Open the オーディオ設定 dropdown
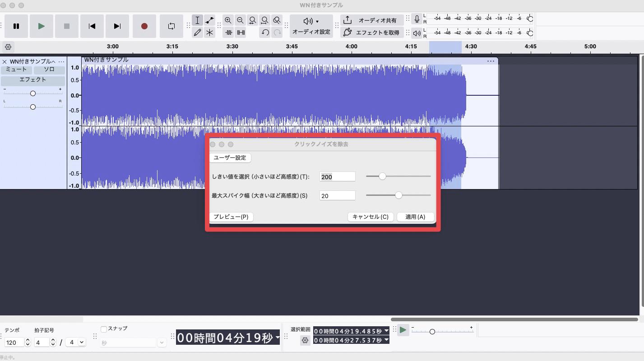This screenshot has width=644, height=361. click(311, 26)
